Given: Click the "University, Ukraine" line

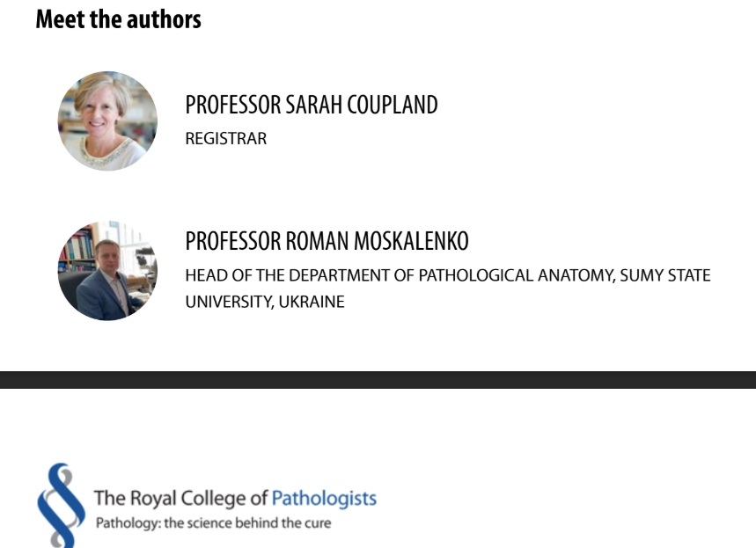Looking at the screenshot, I should (264, 302).
